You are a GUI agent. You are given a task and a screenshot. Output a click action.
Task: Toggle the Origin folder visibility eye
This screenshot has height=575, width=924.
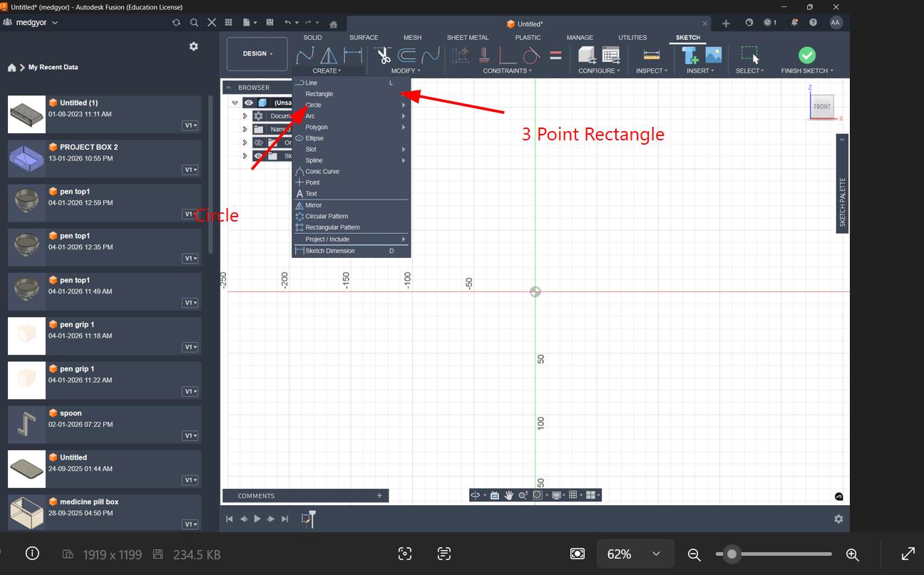[258, 143]
